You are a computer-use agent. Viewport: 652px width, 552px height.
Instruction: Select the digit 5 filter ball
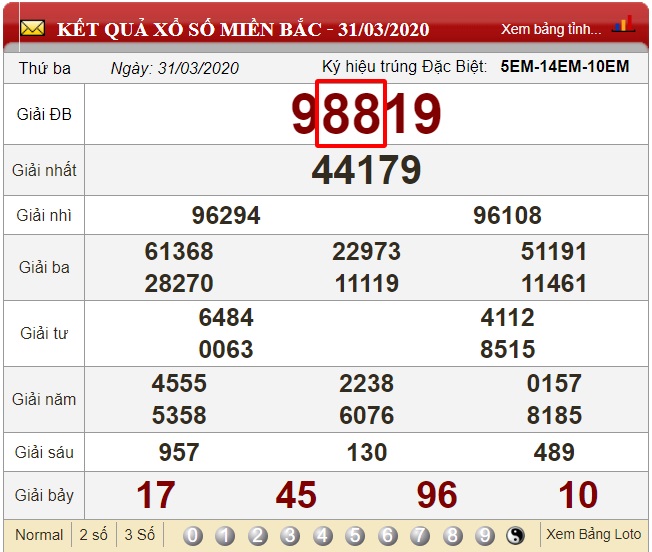tap(355, 535)
